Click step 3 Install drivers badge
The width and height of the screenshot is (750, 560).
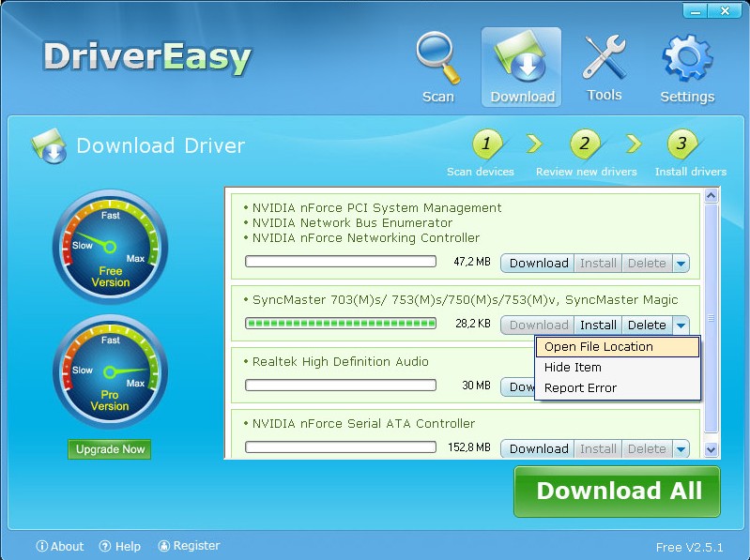pos(682,143)
